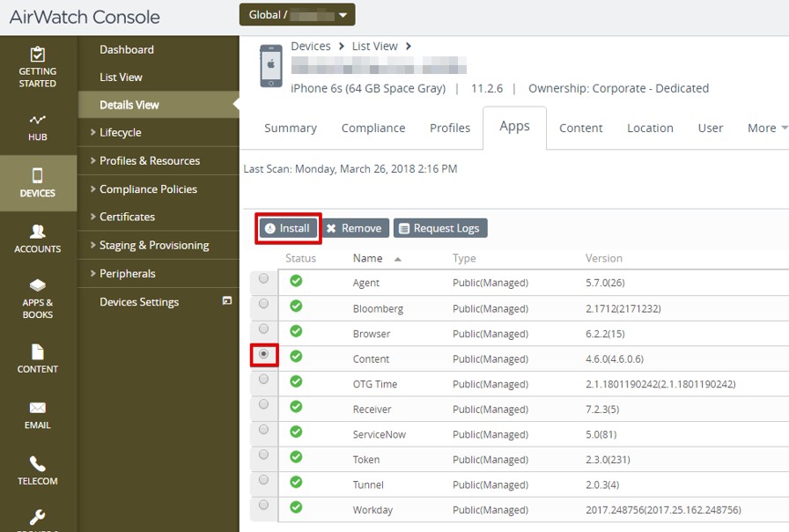Image resolution: width=789 pixels, height=532 pixels.
Task: Open the Getting Started checklist icon
Action: (x=38, y=55)
